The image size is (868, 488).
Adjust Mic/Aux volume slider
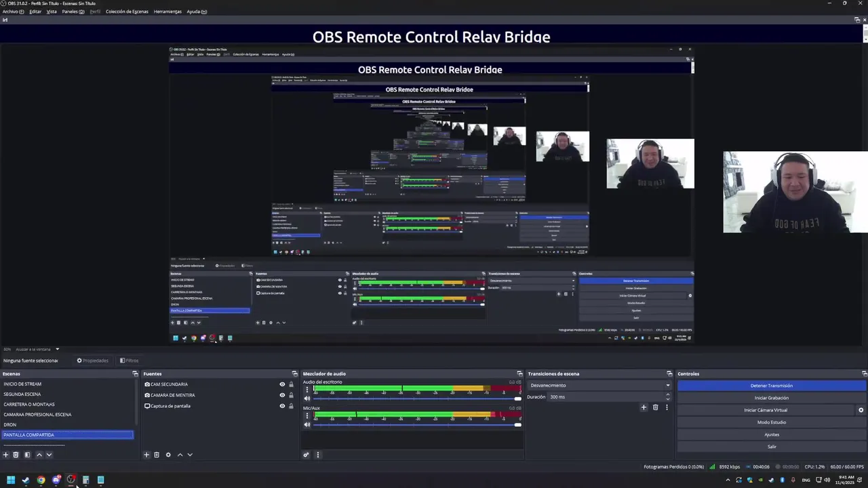418,424
